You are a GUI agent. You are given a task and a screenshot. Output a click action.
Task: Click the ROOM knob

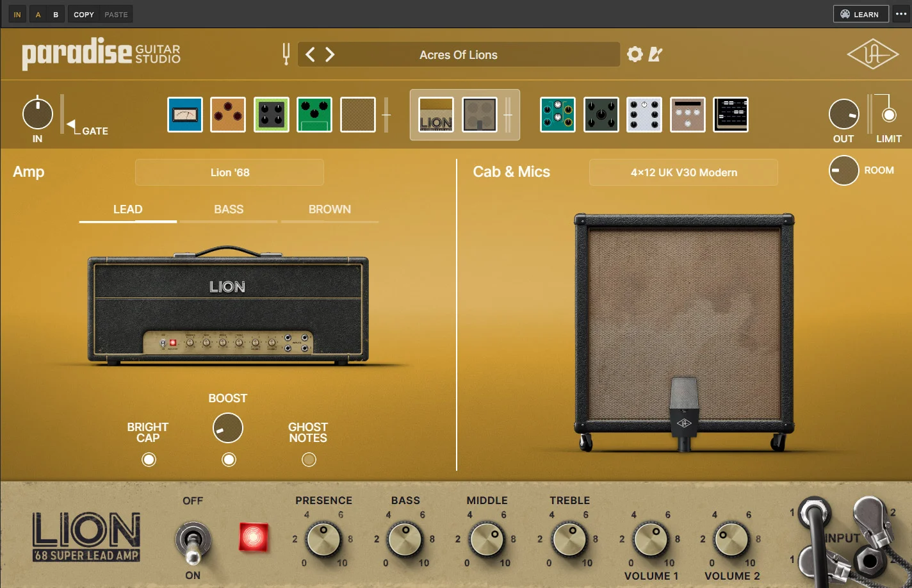(844, 170)
